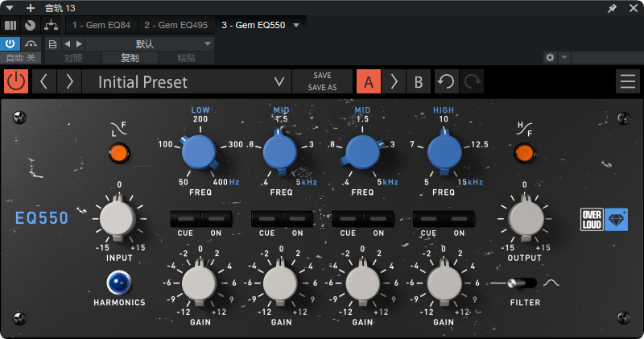
Task: Close the plugin window
Action: [634, 8]
